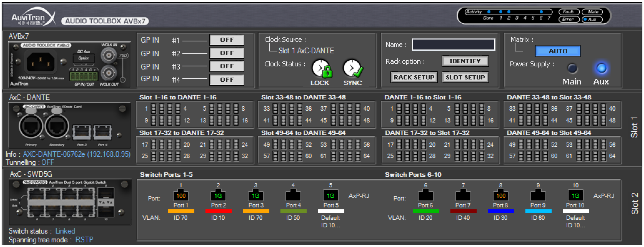Click the Slot 2 side label

click(635, 204)
